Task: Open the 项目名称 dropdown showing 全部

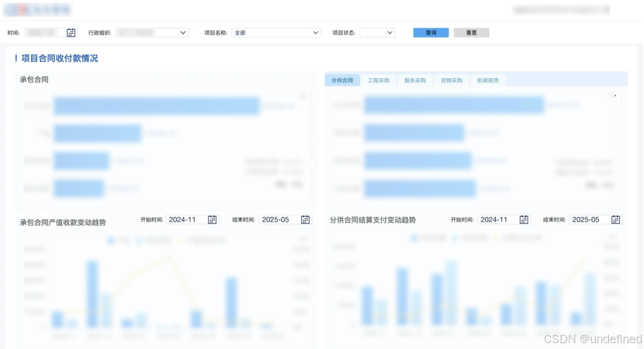Action: (x=276, y=32)
